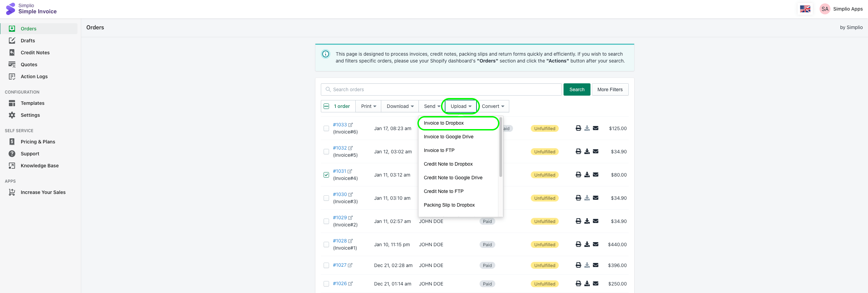Choose Invoice to Google Drive
The height and width of the screenshot is (293, 868).
[458, 137]
